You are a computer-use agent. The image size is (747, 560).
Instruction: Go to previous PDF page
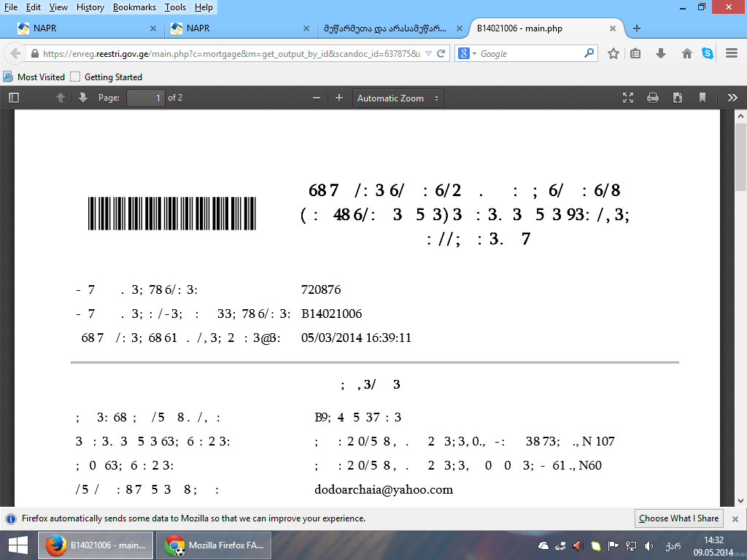coord(61,98)
